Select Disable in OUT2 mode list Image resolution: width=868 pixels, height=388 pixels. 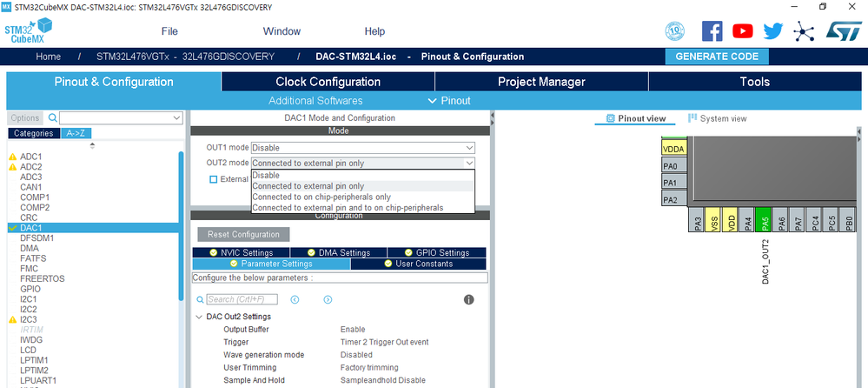click(363, 175)
